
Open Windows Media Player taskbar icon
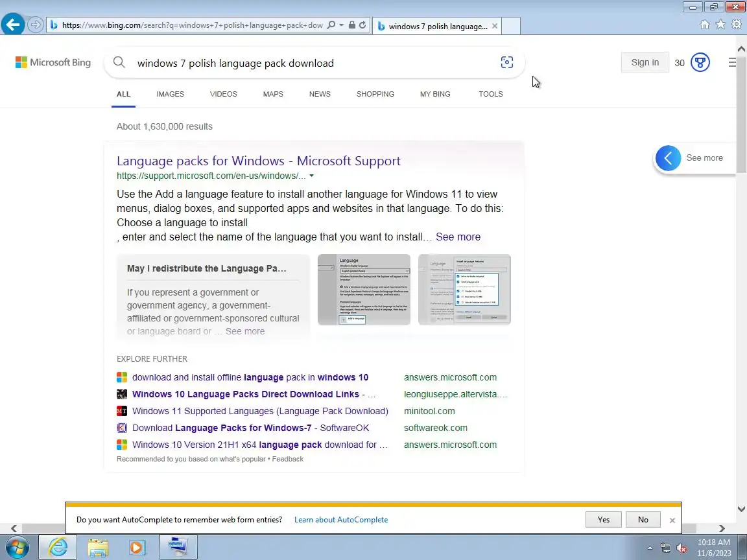pyautogui.click(x=137, y=547)
